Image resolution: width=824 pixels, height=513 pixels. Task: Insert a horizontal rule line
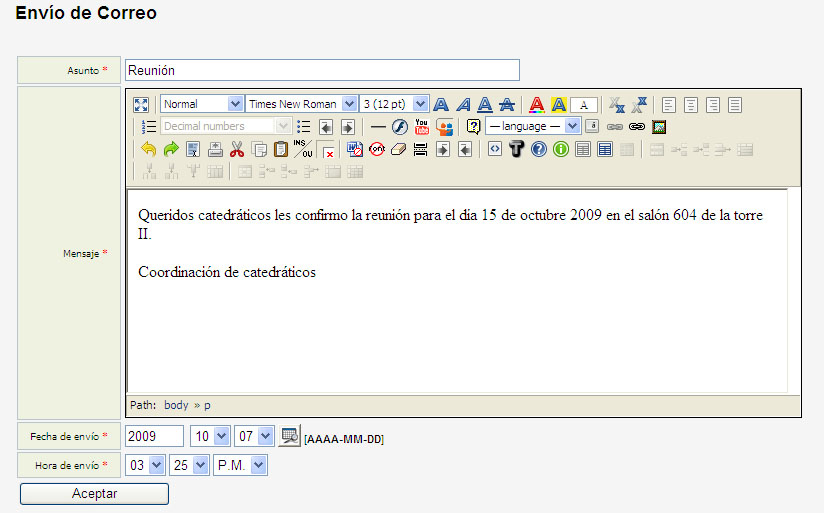point(378,127)
